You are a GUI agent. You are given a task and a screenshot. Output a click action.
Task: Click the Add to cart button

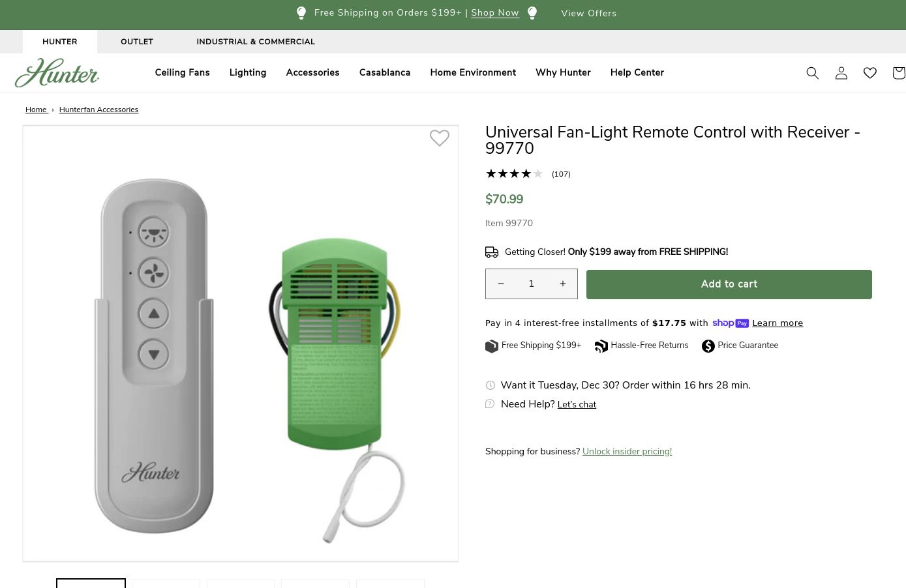pos(729,284)
